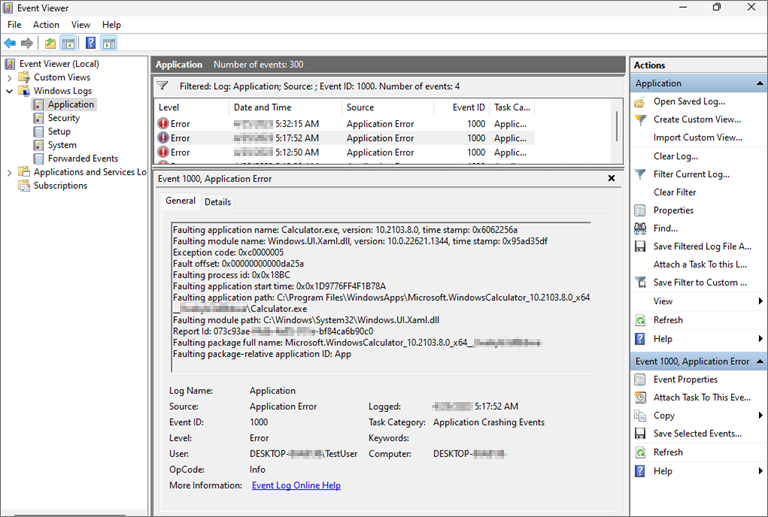Collapse the Windows Logs tree node

(x=10, y=91)
